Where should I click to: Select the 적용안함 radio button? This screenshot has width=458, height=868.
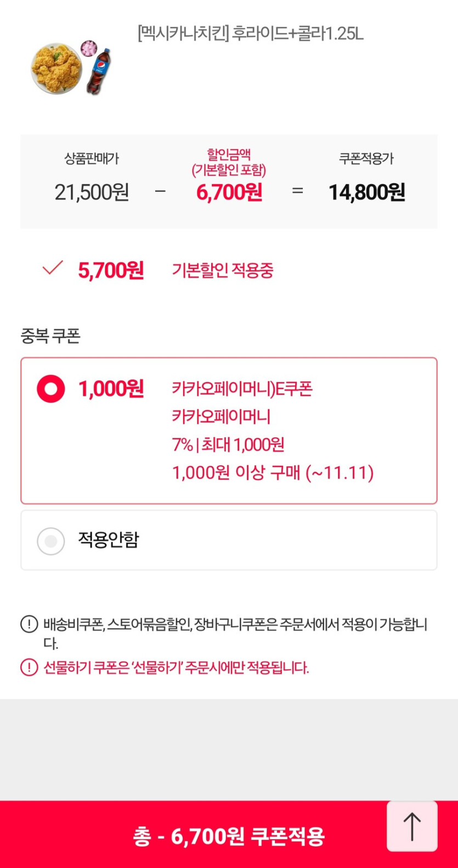tap(51, 541)
